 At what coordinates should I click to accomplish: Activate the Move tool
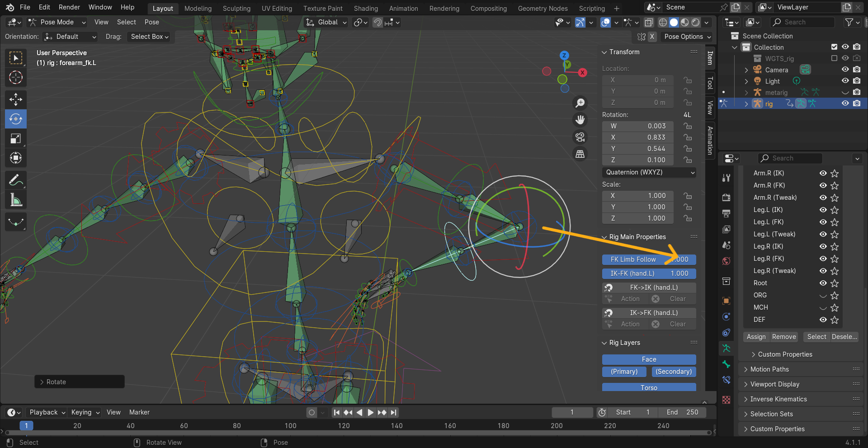coord(16,99)
